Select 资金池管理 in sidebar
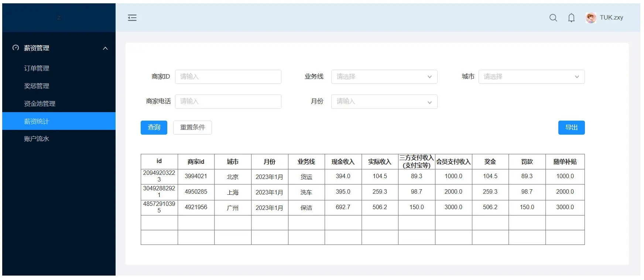This screenshot has width=644, height=280. coord(40,104)
